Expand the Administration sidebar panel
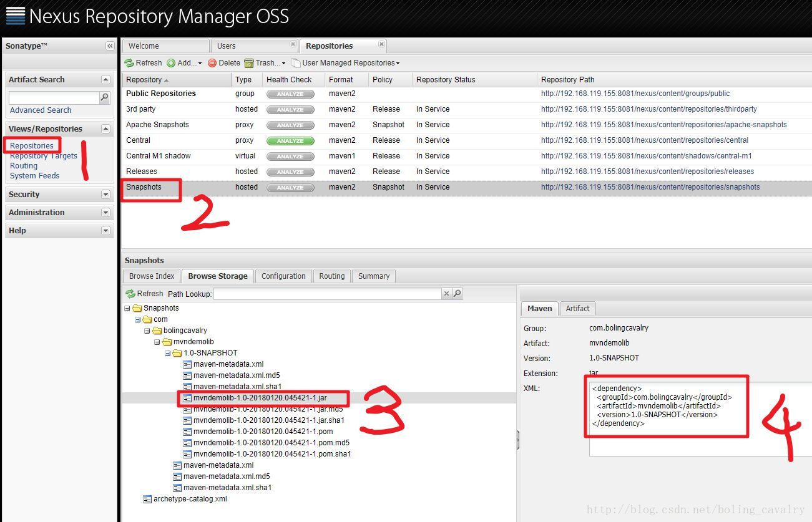Screen dimensions: 812x522 pos(105,213)
